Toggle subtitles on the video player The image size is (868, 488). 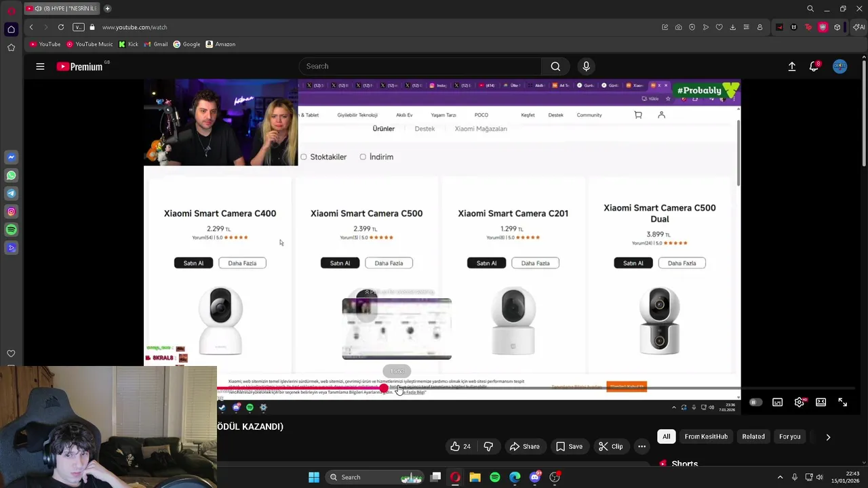(778, 403)
